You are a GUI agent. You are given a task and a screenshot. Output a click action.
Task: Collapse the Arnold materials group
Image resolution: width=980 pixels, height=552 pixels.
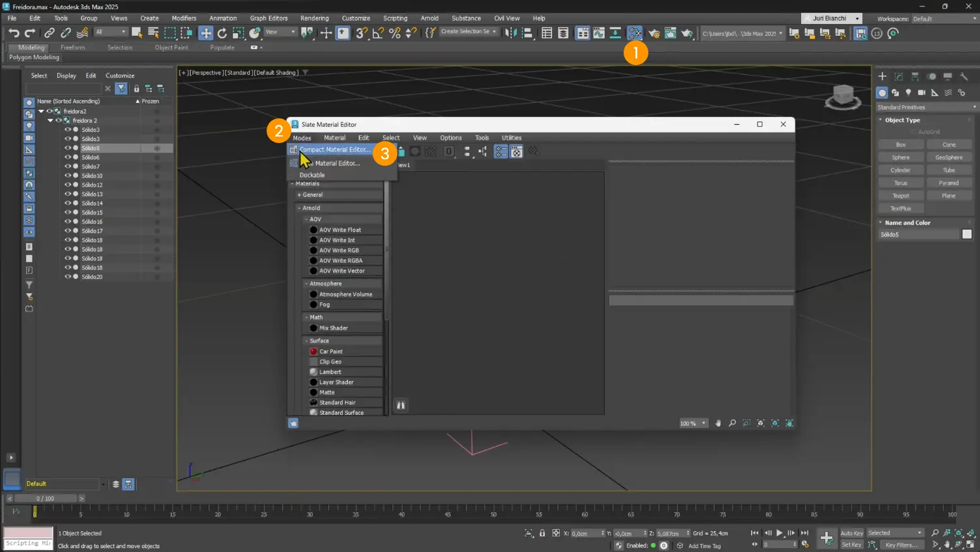(x=299, y=208)
